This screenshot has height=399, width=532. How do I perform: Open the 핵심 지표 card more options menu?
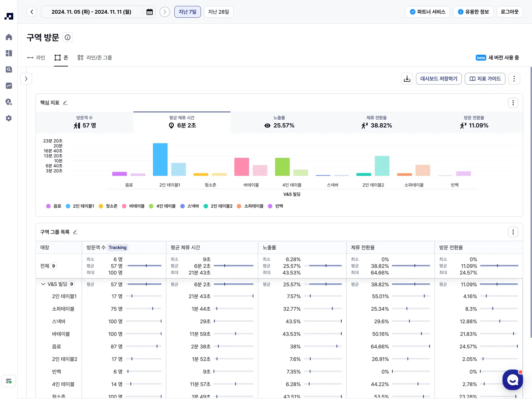coord(513,103)
